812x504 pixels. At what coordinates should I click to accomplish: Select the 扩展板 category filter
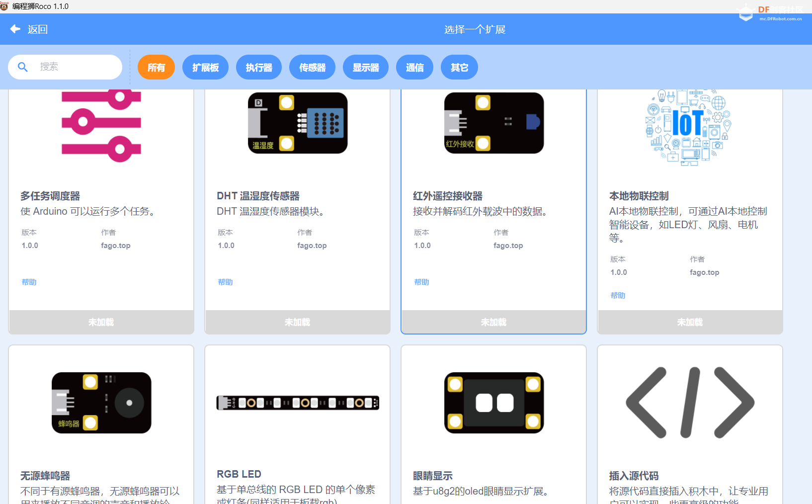205,67
